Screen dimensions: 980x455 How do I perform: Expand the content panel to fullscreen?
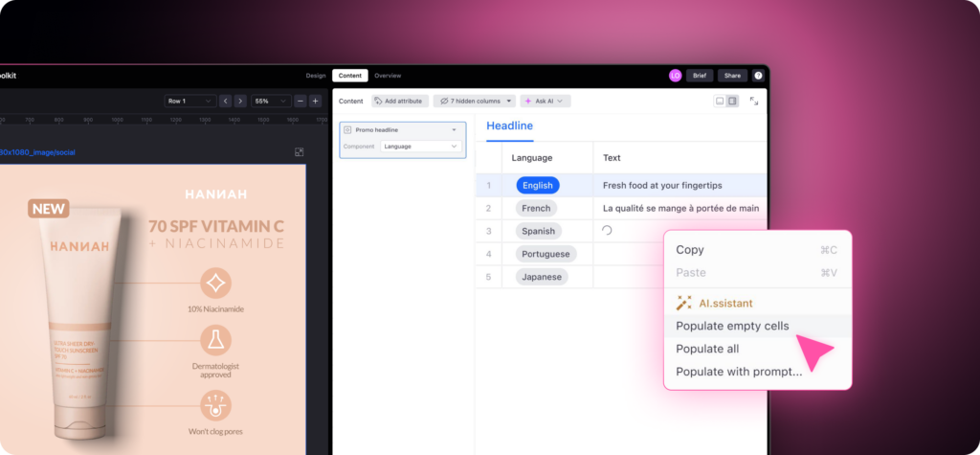pyautogui.click(x=754, y=101)
